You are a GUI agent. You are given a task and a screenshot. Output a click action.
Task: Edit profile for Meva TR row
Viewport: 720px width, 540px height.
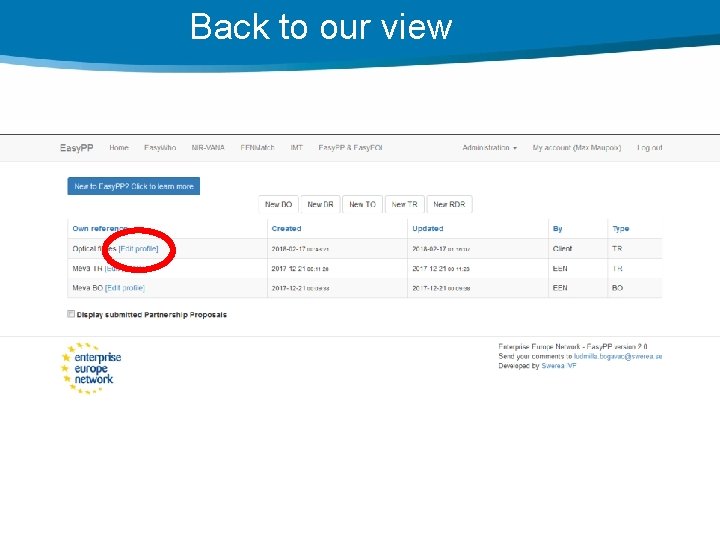pyautogui.click(x=124, y=268)
